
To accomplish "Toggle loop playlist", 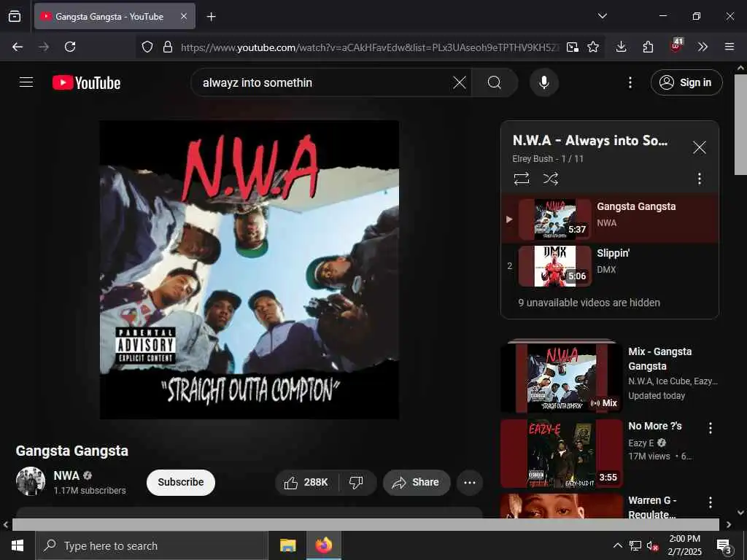I will pos(522,179).
